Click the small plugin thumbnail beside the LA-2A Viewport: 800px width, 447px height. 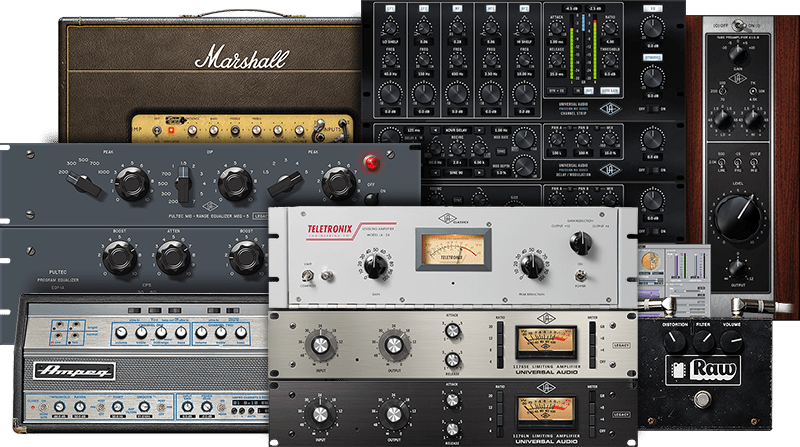coord(674,281)
